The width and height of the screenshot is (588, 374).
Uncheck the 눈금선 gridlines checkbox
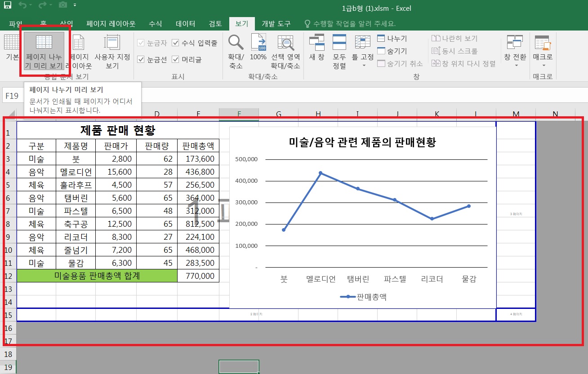point(141,59)
